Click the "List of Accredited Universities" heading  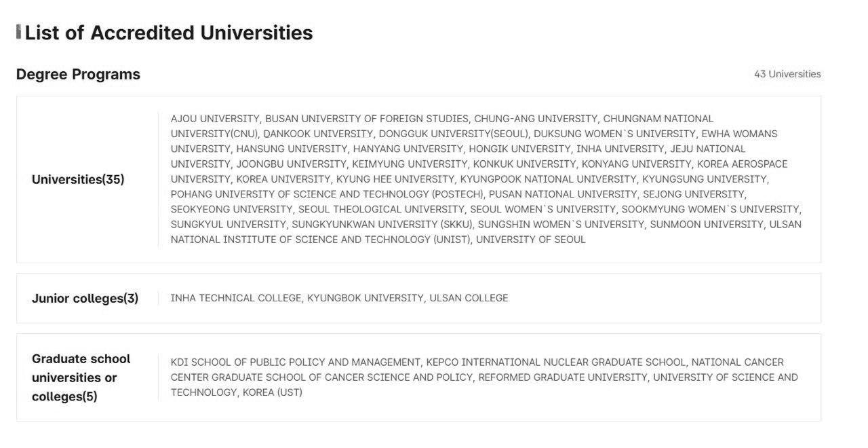[x=169, y=33]
